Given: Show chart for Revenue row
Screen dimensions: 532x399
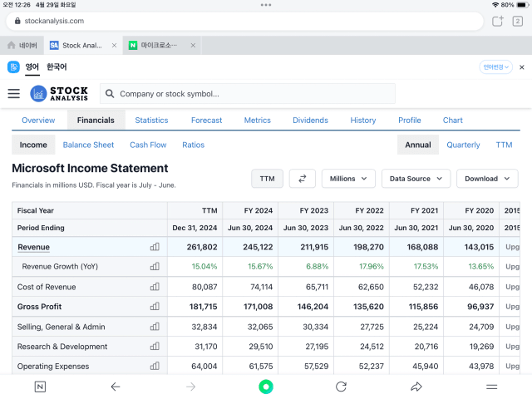Looking at the screenshot, I should point(155,247).
